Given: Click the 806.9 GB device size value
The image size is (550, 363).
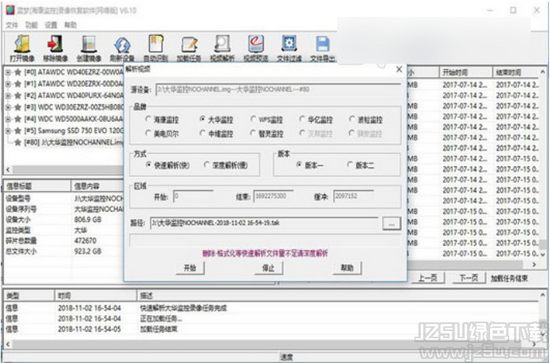Looking at the screenshot, I should (88, 220).
